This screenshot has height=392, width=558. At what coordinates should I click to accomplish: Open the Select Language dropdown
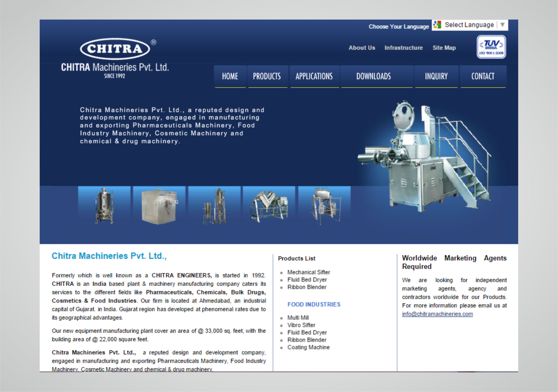470,25
